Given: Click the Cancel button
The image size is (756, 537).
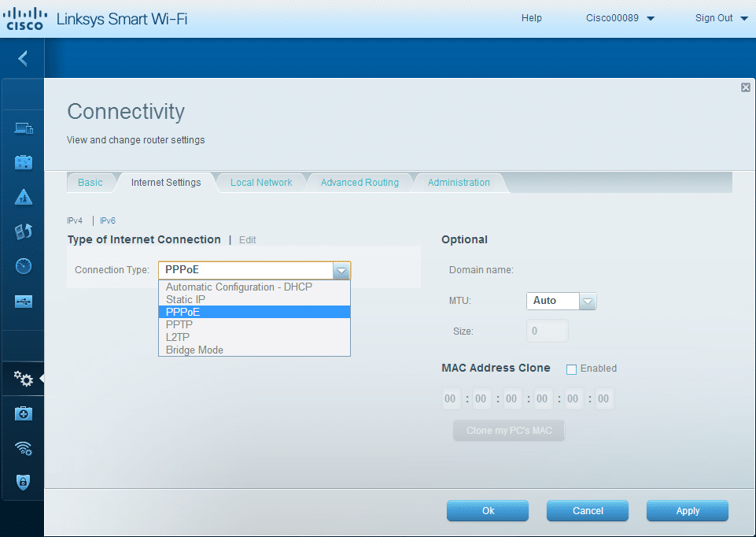Looking at the screenshot, I should (587, 510).
